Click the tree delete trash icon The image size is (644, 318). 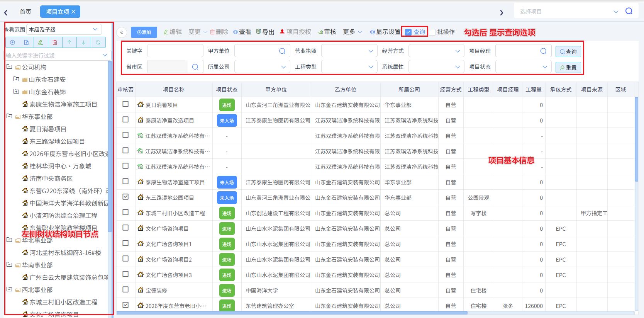point(55,43)
